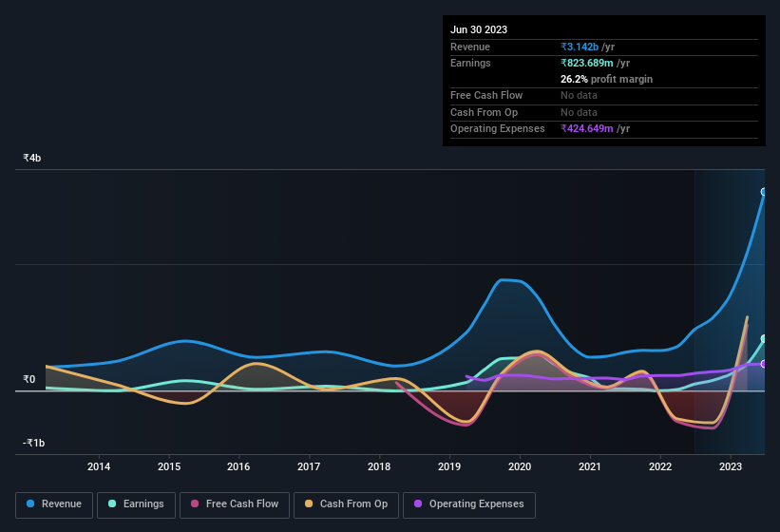Click the Free Cash Flow row label in tooltip
The image size is (780, 532).
[486, 95]
